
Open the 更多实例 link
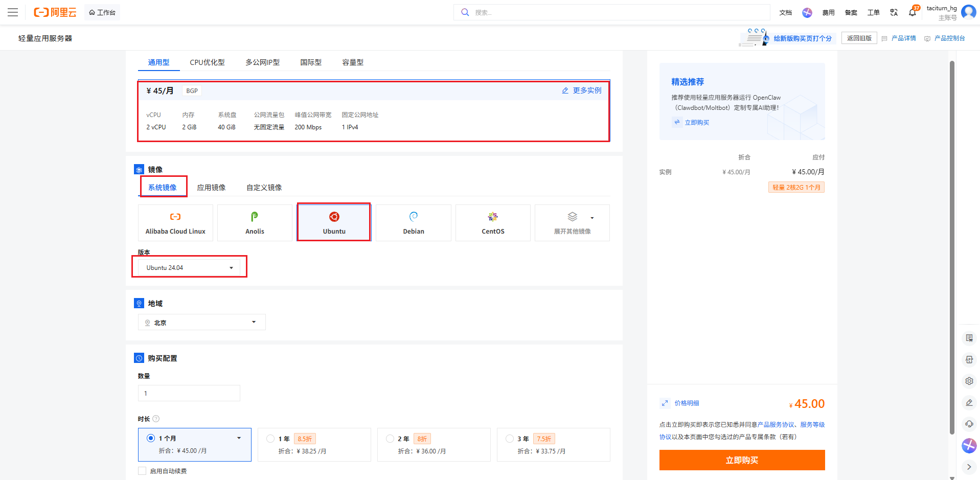[x=582, y=90]
